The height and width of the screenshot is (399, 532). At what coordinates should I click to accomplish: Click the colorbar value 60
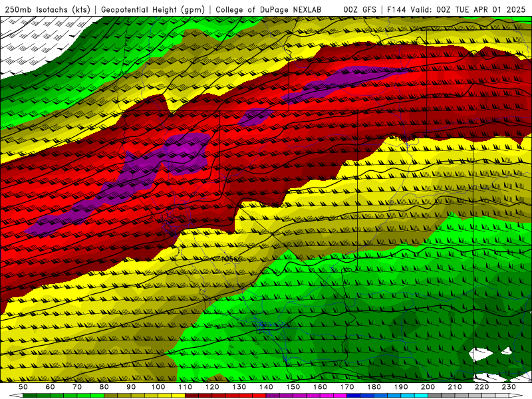50,387
